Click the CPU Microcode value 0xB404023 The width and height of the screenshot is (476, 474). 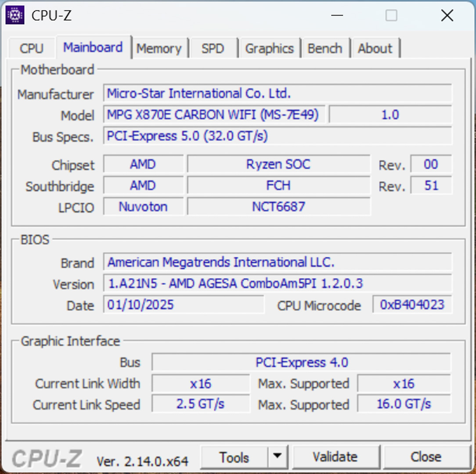(x=412, y=304)
